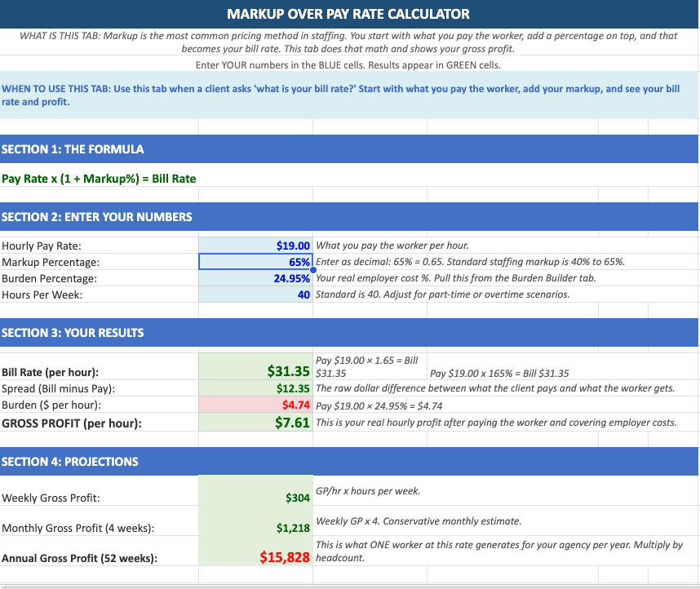Click the note 'Standard is 40. Adjust for part-time'
The image size is (700, 589).
coord(443,294)
